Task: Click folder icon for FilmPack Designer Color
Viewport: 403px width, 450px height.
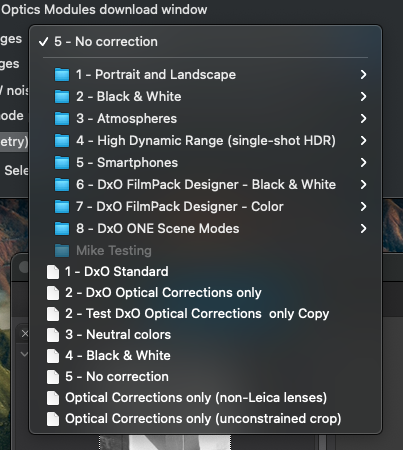Action: pyautogui.click(x=62, y=207)
